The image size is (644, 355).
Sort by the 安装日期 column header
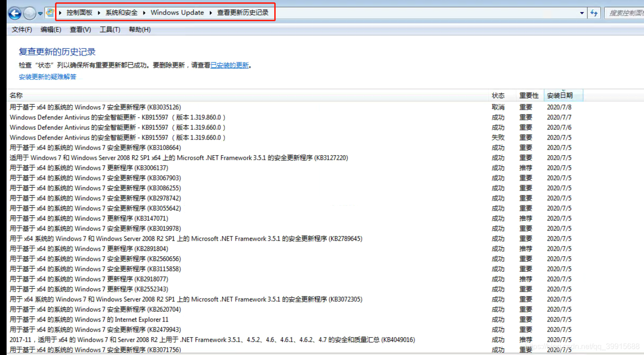tap(564, 95)
